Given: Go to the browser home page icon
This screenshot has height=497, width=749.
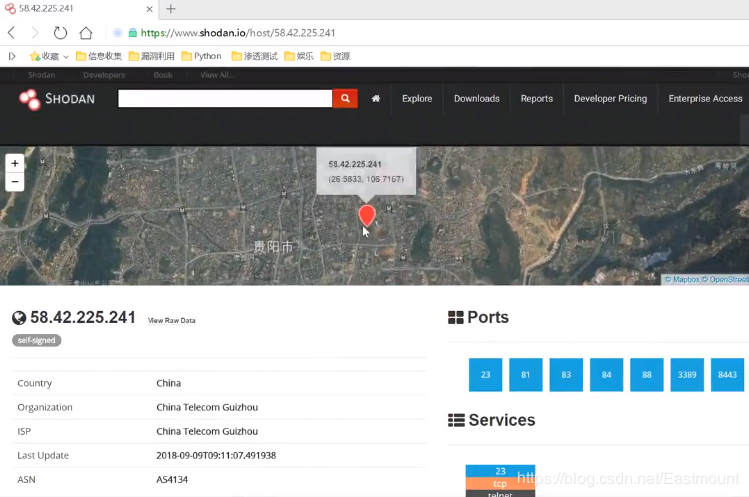Looking at the screenshot, I should (x=86, y=33).
